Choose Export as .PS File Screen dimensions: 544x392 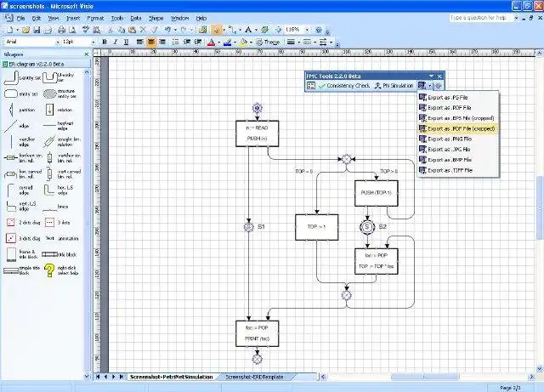coord(458,98)
